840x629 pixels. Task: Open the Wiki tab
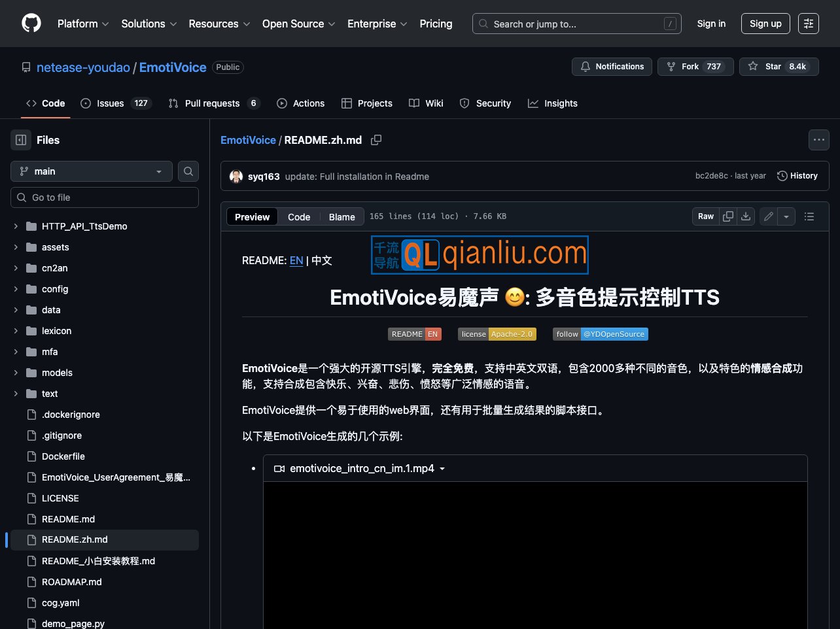(426, 103)
